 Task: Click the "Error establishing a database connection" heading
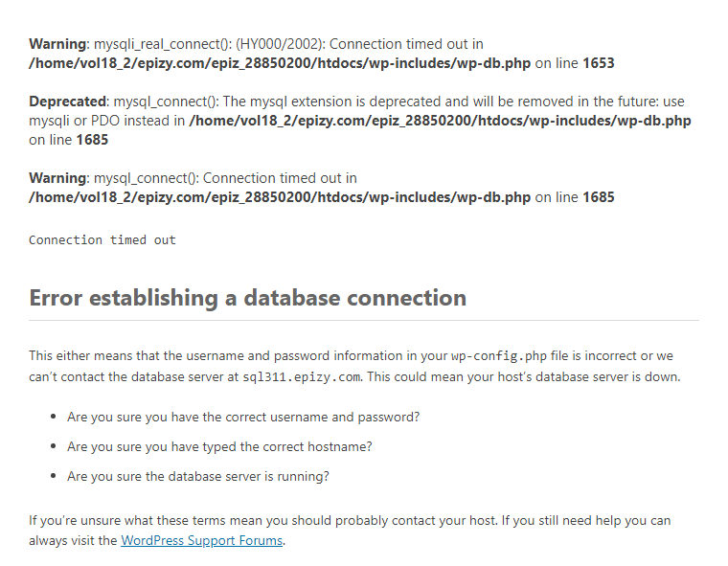tap(247, 298)
